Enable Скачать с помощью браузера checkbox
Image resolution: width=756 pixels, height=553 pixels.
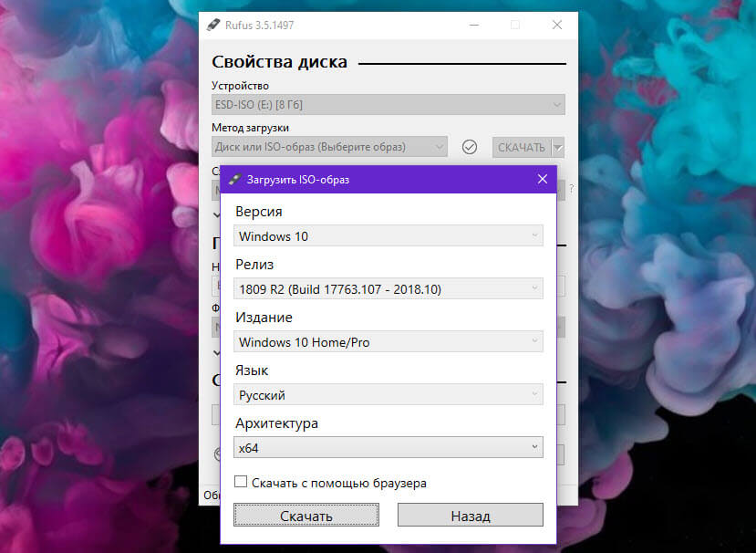tap(241, 482)
